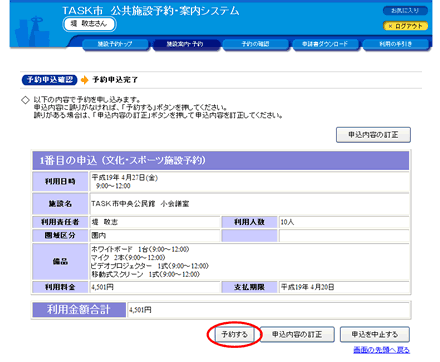Click the 利用金額合計 total label
440x362 pixels.
point(79,310)
